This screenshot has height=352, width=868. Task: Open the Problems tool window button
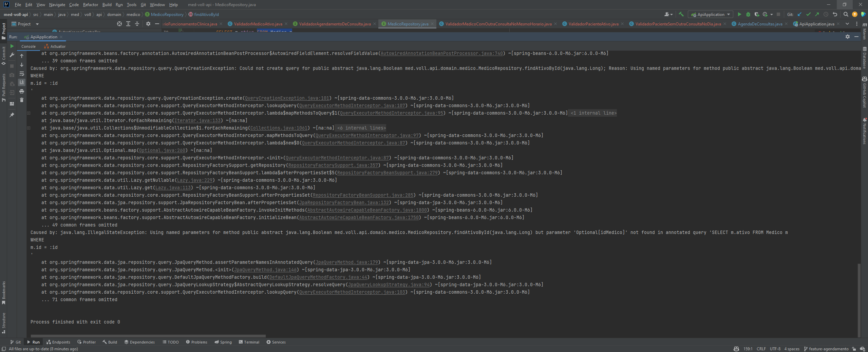point(196,342)
